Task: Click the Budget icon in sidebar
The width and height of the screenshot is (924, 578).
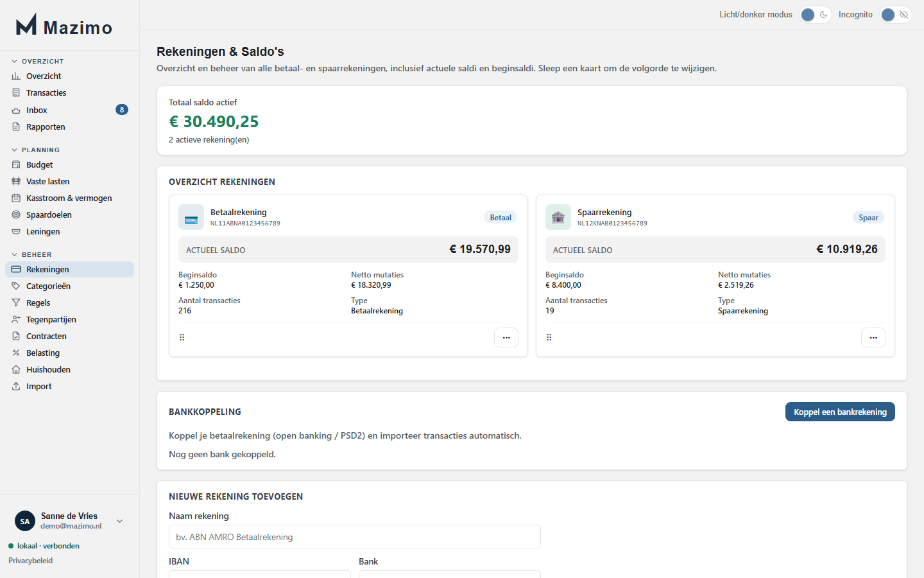Action: [x=16, y=164]
